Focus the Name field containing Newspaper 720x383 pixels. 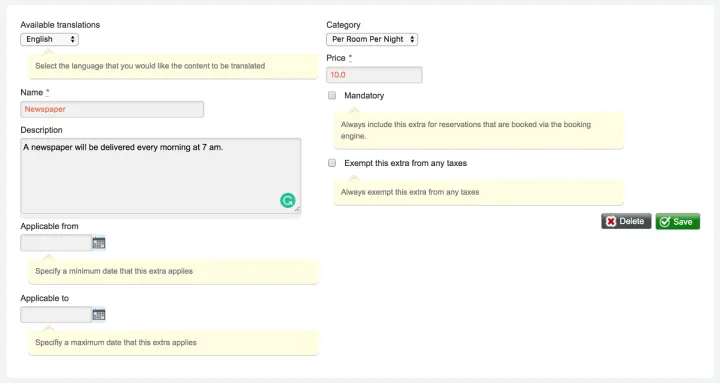(x=112, y=109)
